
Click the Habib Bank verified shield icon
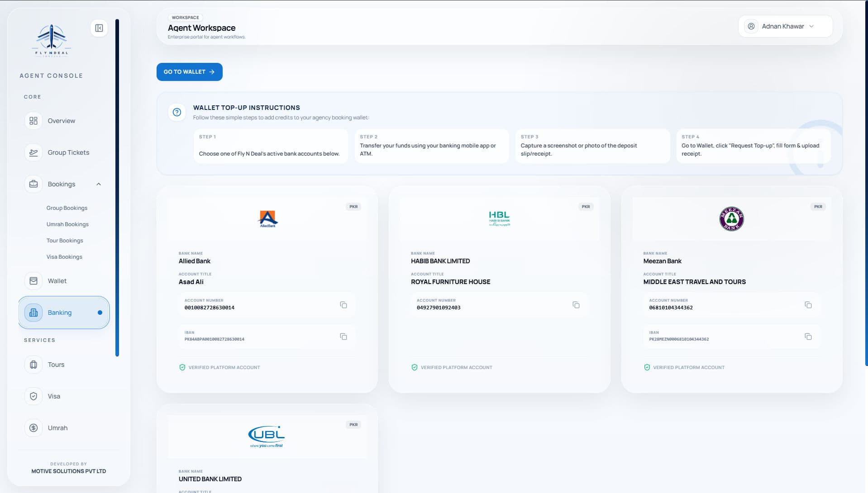(415, 367)
